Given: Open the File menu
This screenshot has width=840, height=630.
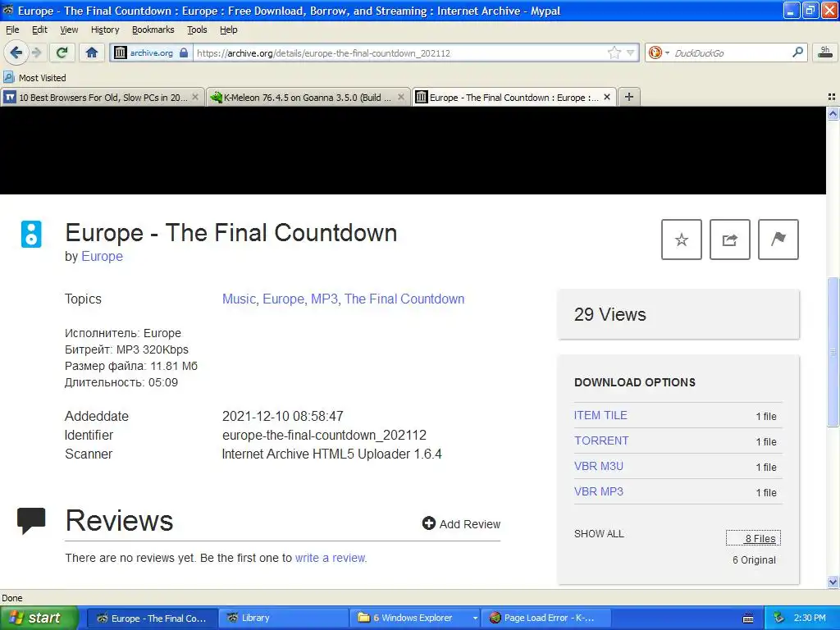Looking at the screenshot, I should (x=12, y=30).
